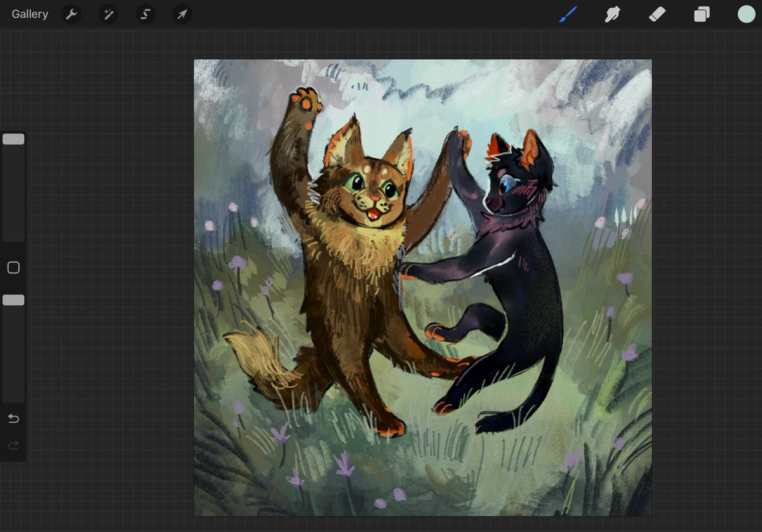This screenshot has width=762, height=532.
Task: Open the Actions wrench menu
Action: click(x=71, y=14)
